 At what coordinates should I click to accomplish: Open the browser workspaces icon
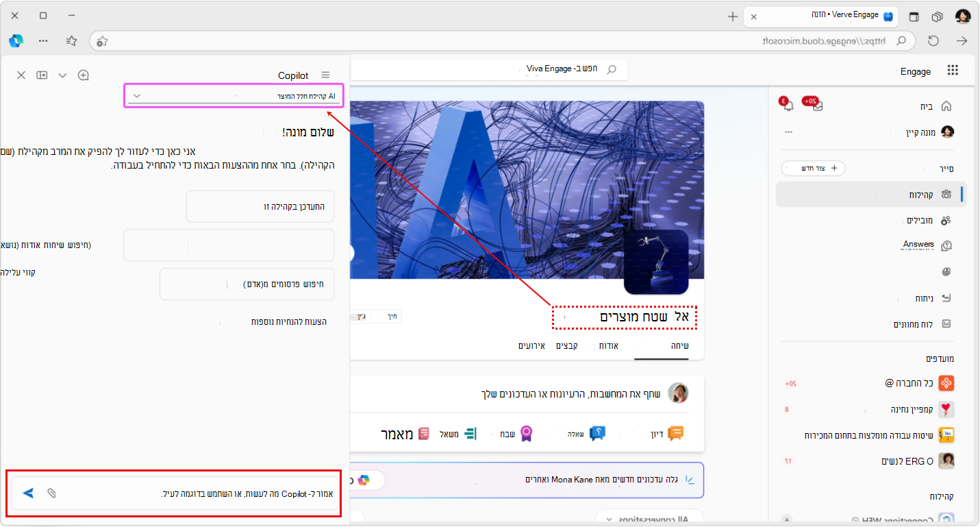(x=938, y=16)
